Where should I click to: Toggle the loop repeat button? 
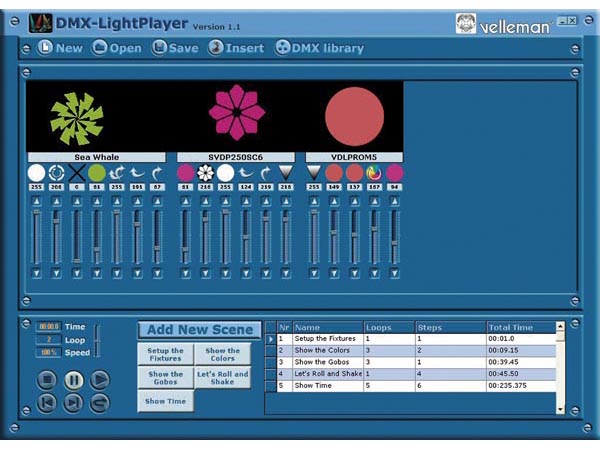(100, 403)
